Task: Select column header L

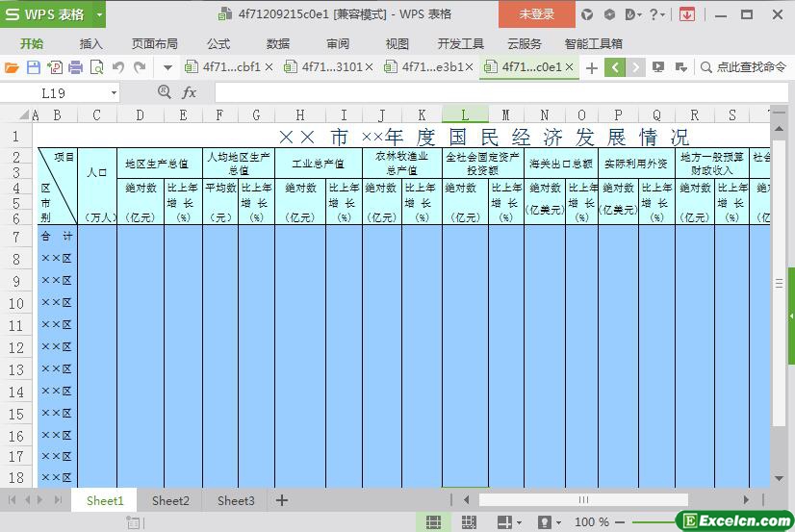Action: point(465,115)
